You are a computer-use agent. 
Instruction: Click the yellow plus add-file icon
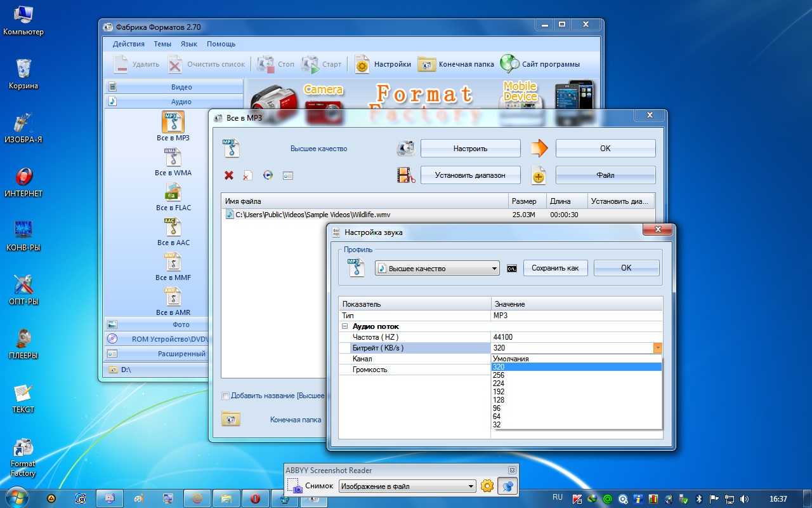click(539, 177)
